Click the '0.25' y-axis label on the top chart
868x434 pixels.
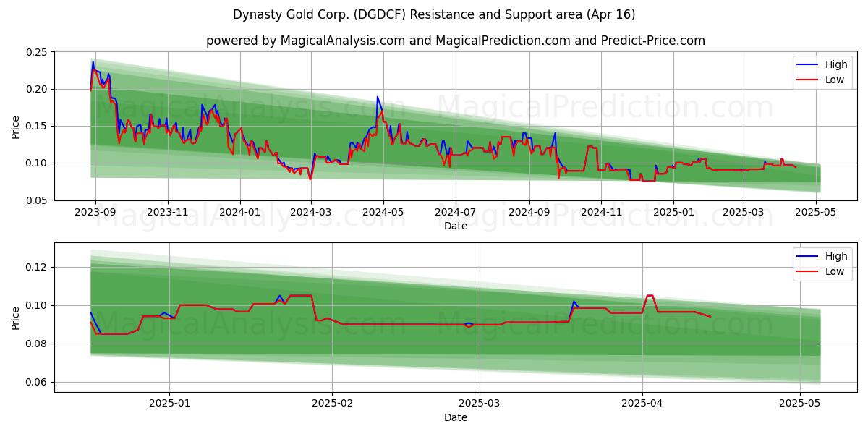pos(36,53)
